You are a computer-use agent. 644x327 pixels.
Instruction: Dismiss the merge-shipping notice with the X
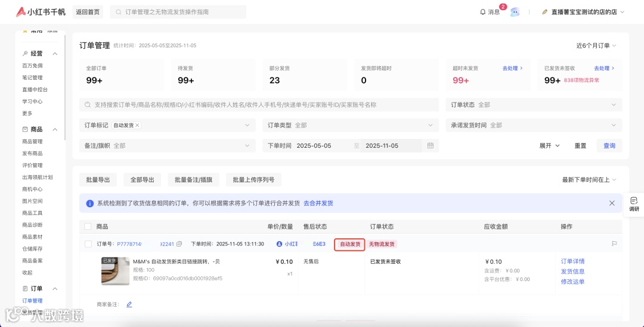pos(612,203)
